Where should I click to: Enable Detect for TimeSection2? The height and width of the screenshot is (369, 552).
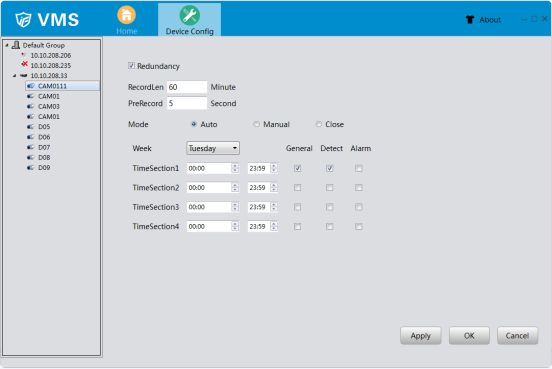[330, 188]
